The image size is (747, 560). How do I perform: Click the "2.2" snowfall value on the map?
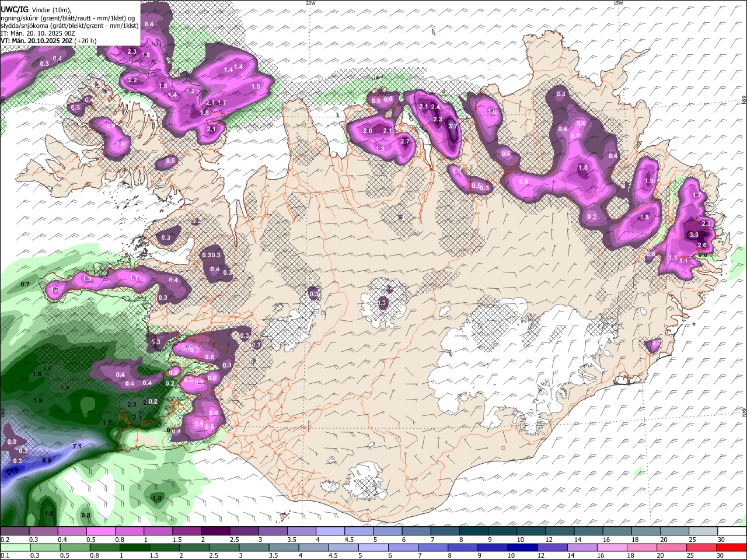click(x=132, y=80)
